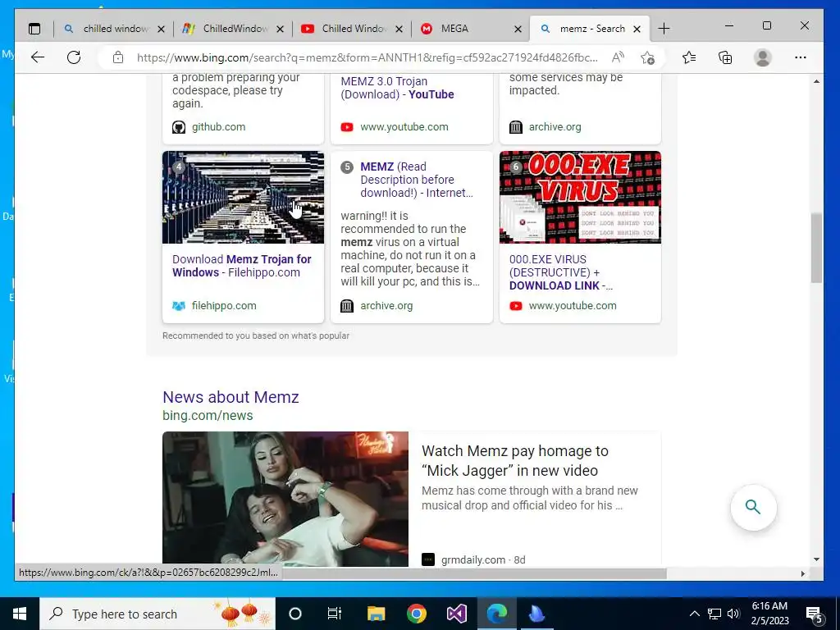
Task: Open grmdaily.com source
Action: point(473,559)
